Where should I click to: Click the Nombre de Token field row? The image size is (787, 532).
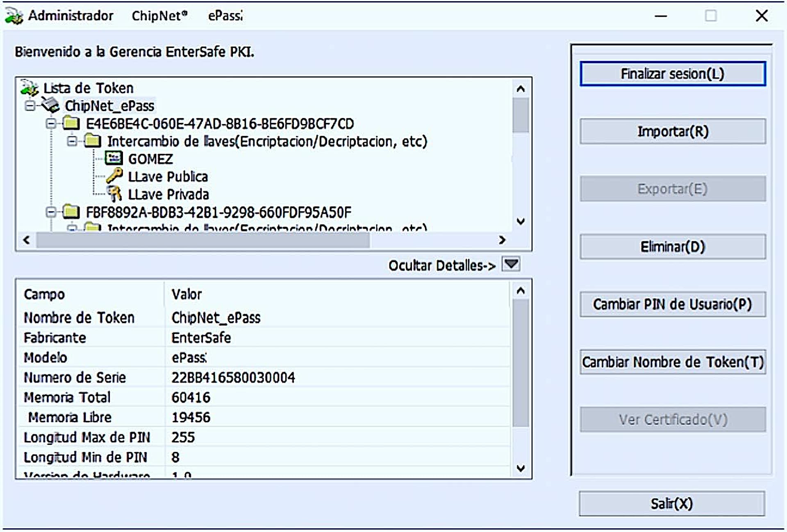pyautogui.click(x=264, y=318)
